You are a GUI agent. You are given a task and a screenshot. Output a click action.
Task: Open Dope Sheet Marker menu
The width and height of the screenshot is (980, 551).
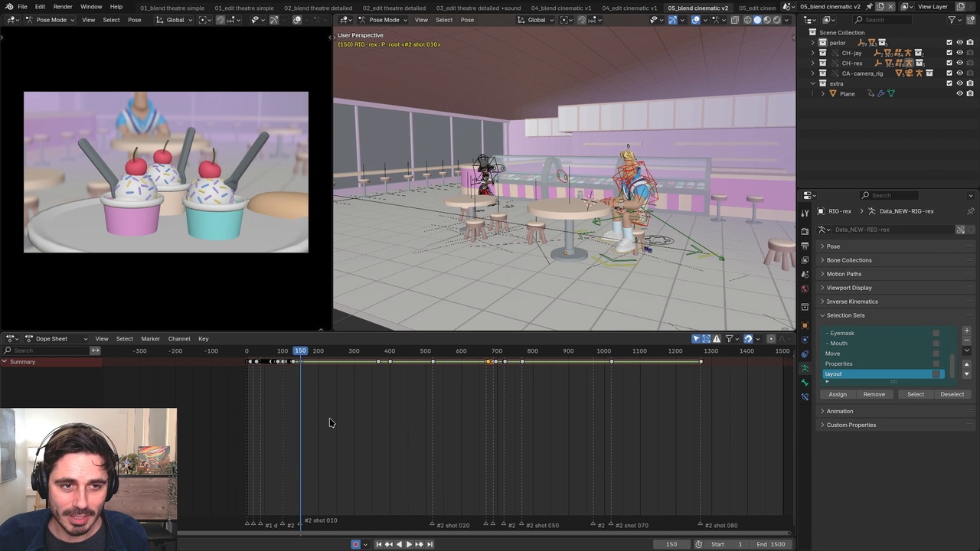(x=150, y=338)
